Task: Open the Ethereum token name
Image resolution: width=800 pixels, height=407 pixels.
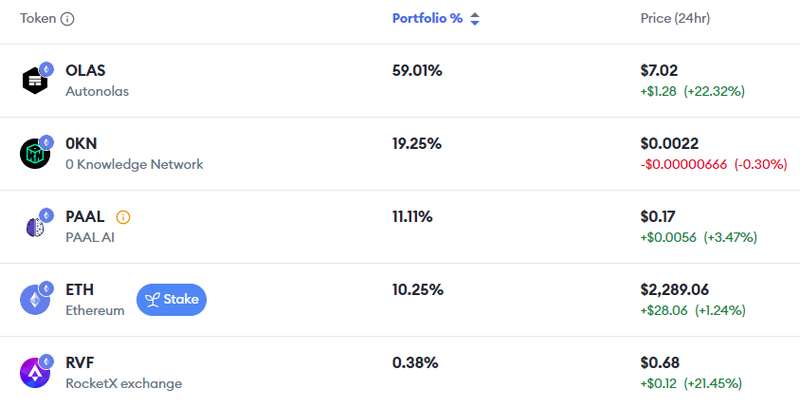Action: [95, 310]
